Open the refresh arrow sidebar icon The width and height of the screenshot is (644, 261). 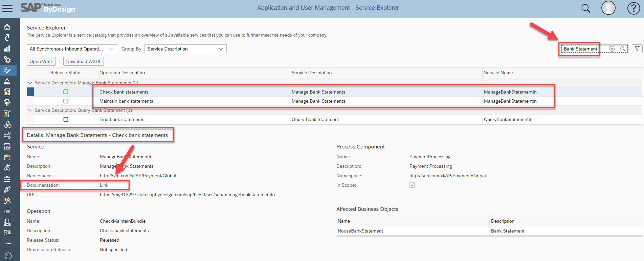tap(7, 38)
